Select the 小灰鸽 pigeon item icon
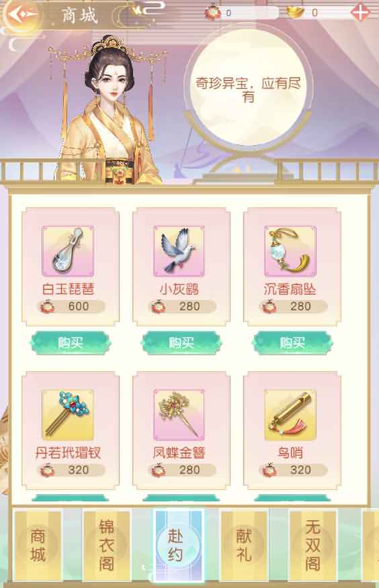Viewport: 379px width, 588px height. [179, 251]
